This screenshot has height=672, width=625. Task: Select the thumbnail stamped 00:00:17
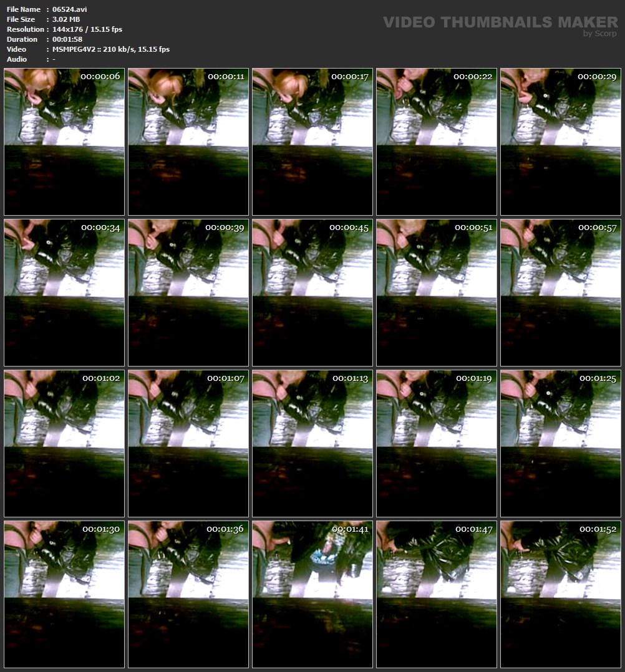click(312, 142)
